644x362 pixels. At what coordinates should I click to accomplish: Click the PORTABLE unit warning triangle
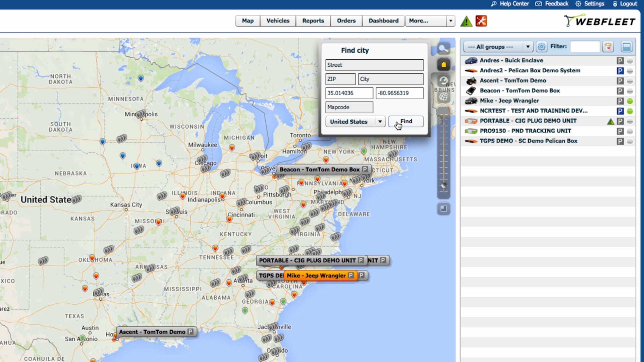(610, 121)
